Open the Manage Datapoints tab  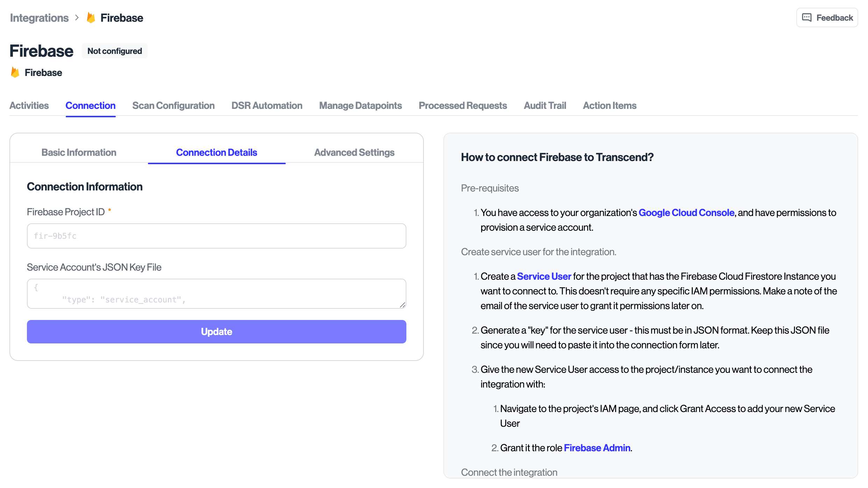pyautogui.click(x=360, y=105)
